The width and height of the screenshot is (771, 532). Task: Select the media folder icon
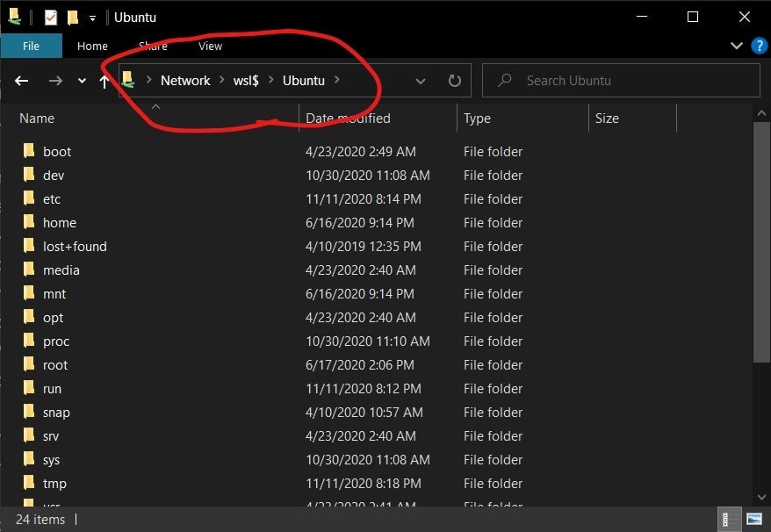(29, 269)
